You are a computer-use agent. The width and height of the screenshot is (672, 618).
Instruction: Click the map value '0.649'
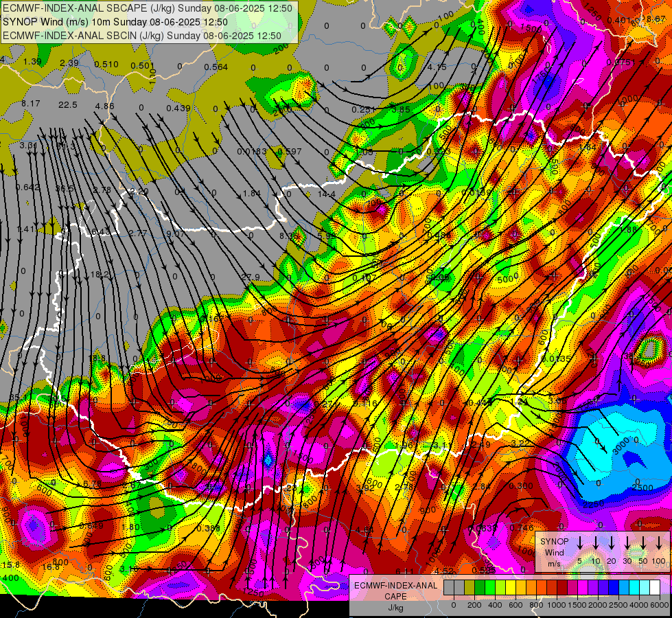click(91, 526)
